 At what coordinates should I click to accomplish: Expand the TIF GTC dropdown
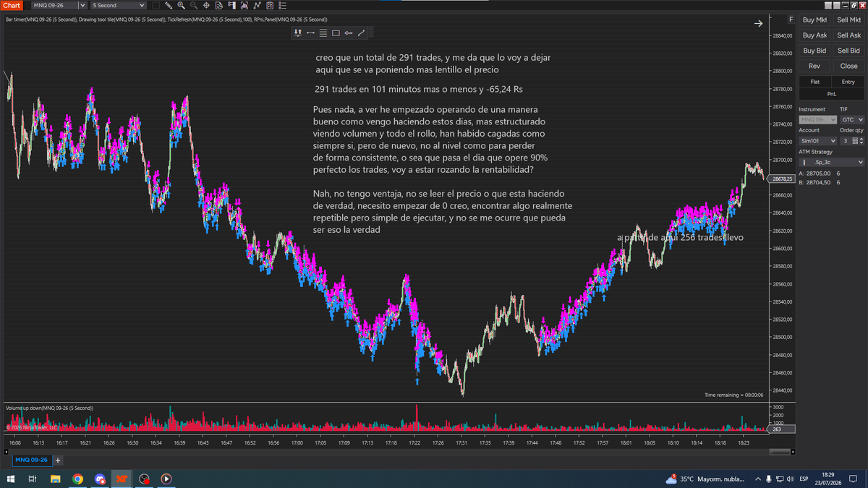coord(852,119)
